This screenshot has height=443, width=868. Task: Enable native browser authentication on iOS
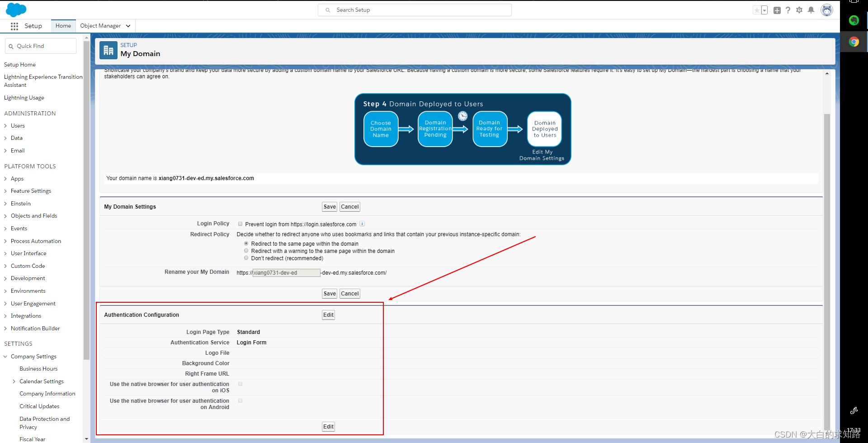pyautogui.click(x=240, y=383)
